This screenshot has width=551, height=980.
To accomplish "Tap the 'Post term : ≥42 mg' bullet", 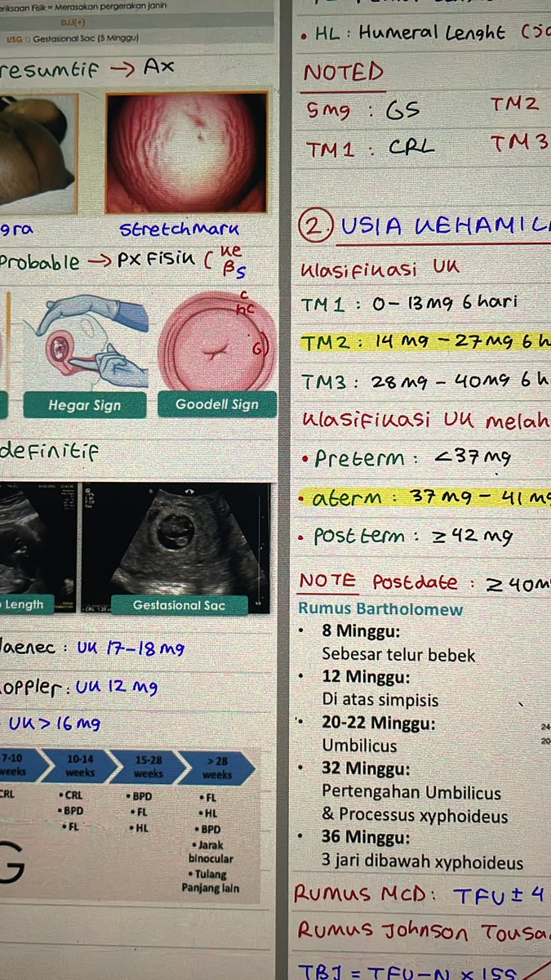I will point(406,537).
